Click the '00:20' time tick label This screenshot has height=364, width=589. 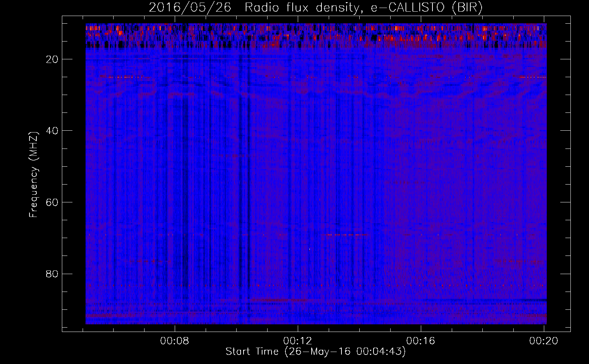pyautogui.click(x=544, y=341)
